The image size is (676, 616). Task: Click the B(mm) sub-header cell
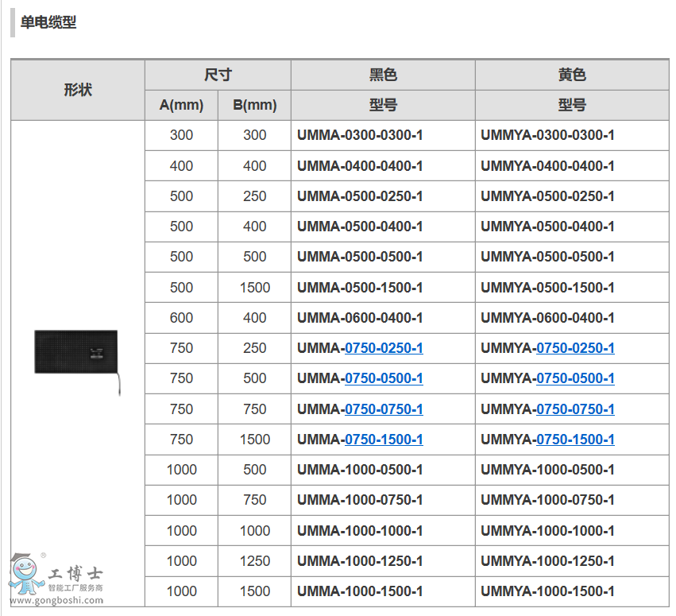[x=254, y=105]
